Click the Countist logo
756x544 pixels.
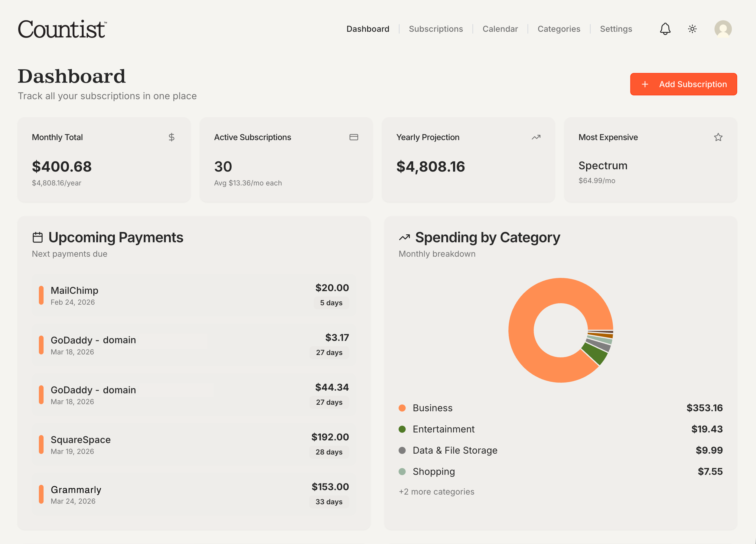tap(62, 29)
